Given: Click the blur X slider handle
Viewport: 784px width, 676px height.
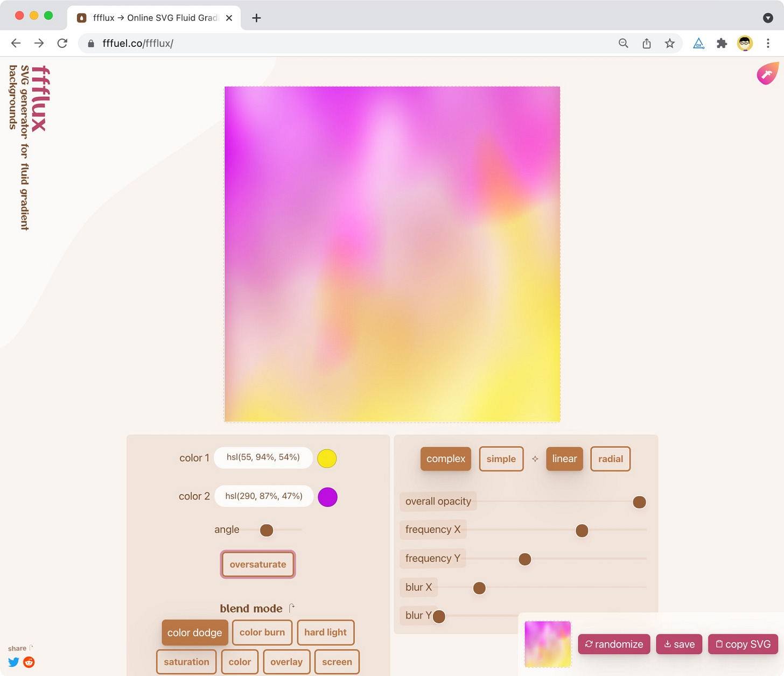Looking at the screenshot, I should [479, 588].
